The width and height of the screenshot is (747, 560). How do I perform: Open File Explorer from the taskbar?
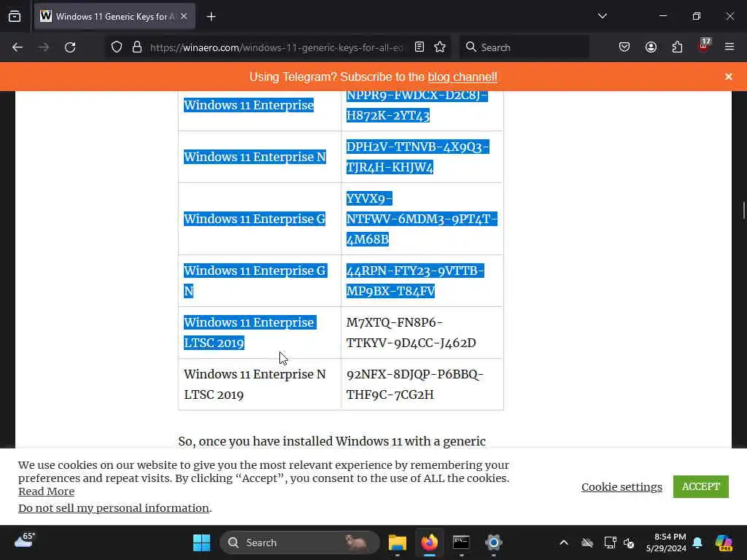[398, 542]
